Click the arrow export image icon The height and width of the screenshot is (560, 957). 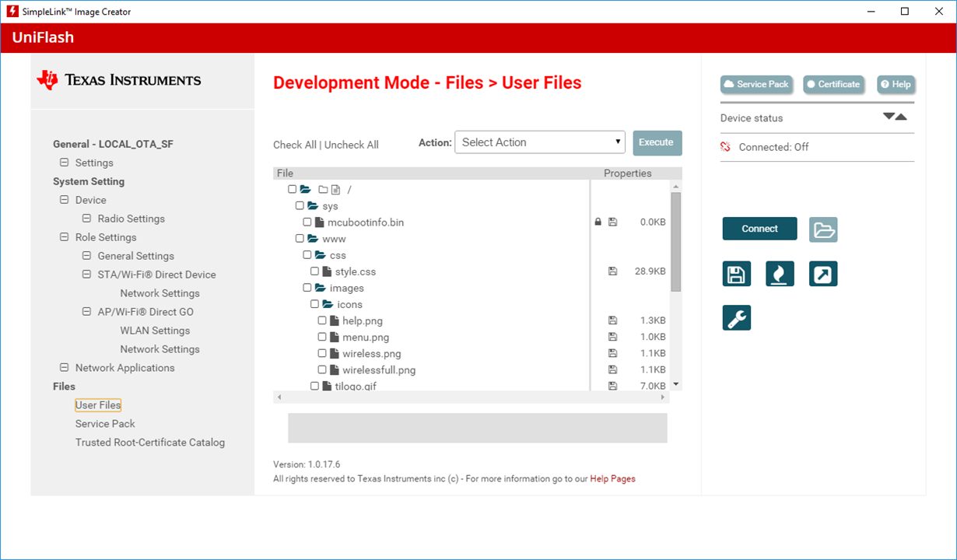(x=823, y=274)
